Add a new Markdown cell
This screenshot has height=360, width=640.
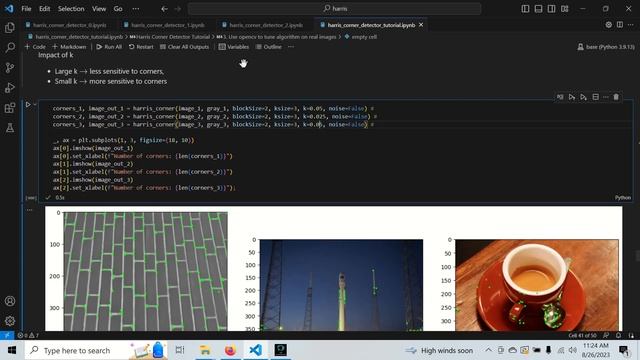coord(69,47)
